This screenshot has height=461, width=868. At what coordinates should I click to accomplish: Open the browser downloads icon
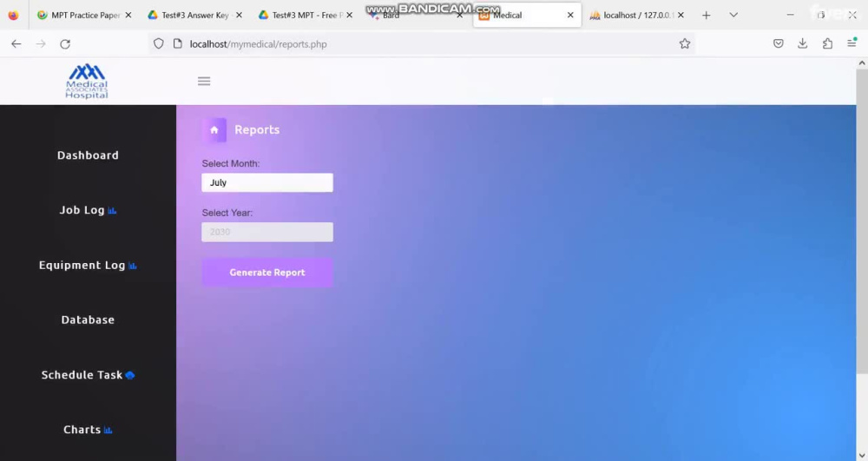[803, 43]
